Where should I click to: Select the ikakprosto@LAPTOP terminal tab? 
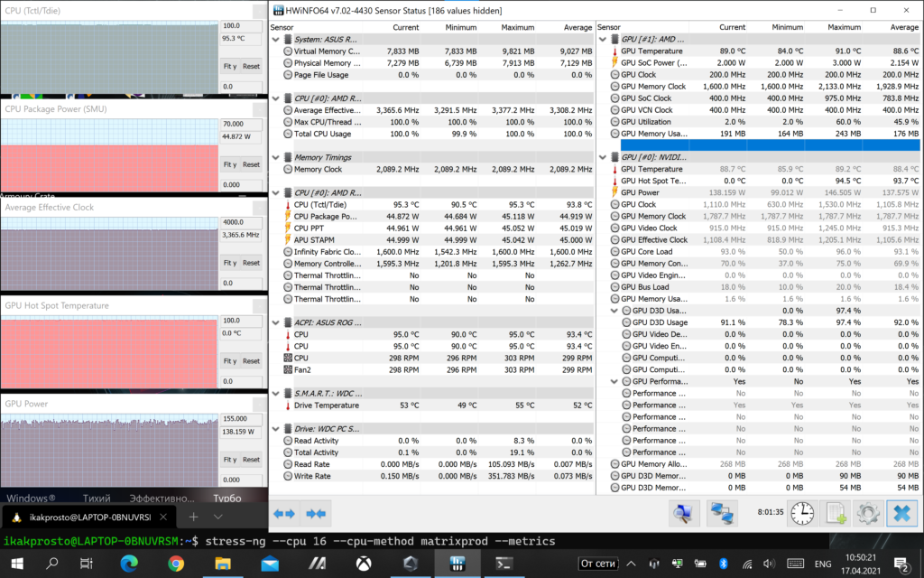89,517
